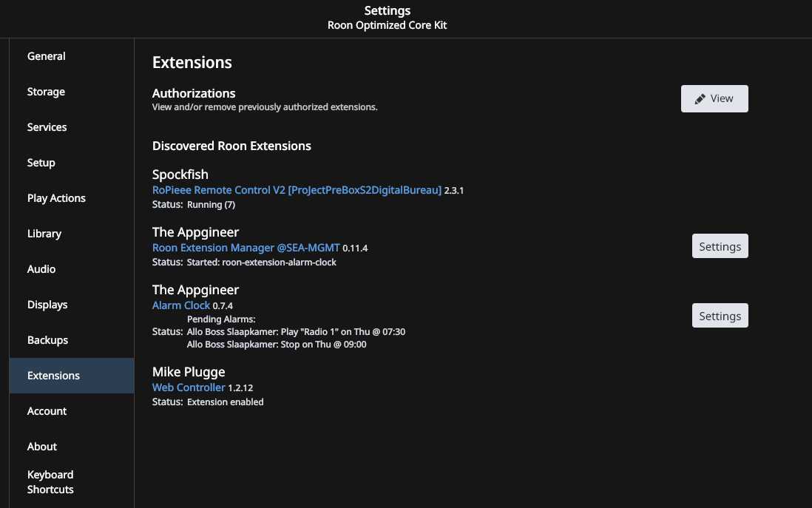Click version number 1.2.12
The image size is (812, 508).
240,388
